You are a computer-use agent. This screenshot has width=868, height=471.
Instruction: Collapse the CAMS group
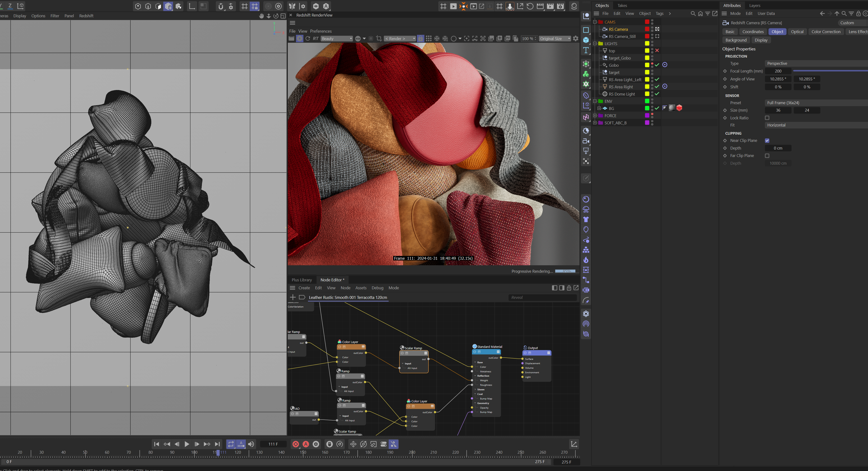point(595,22)
